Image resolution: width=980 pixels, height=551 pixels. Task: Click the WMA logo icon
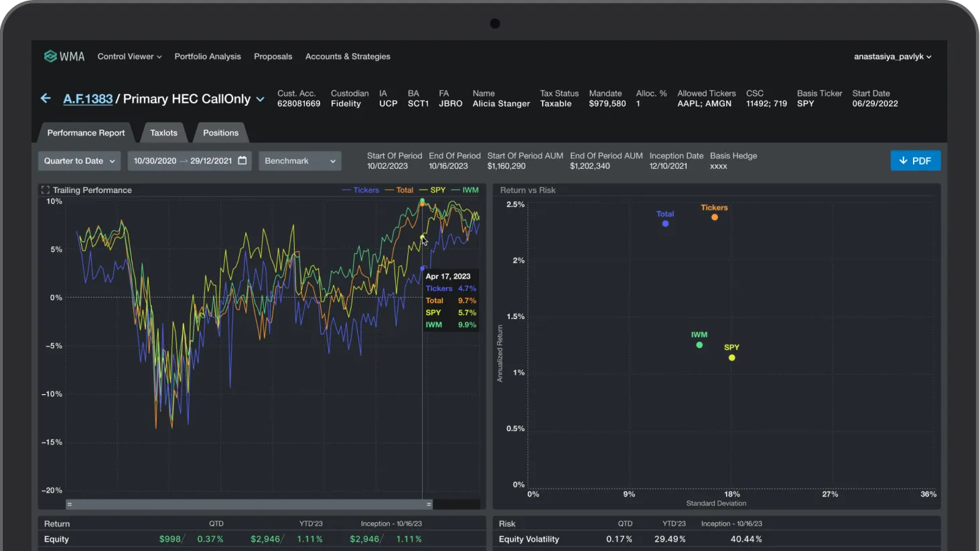[x=50, y=56]
